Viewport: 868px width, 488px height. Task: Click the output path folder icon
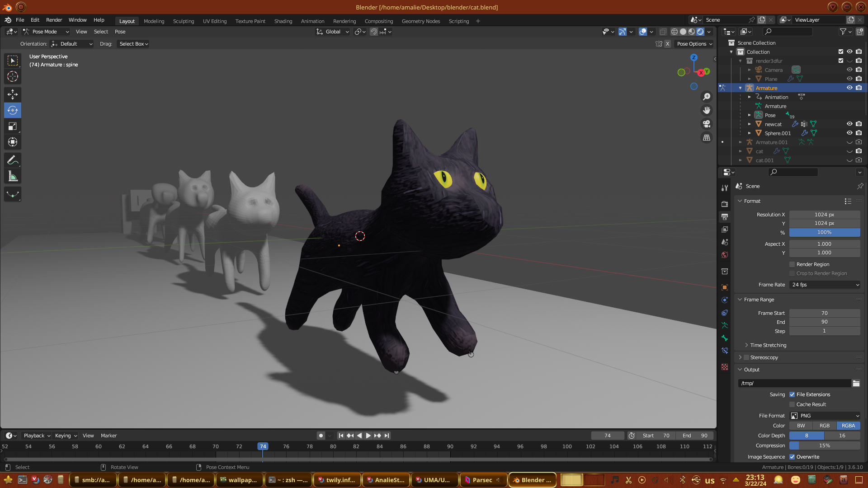click(x=856, y=383)
